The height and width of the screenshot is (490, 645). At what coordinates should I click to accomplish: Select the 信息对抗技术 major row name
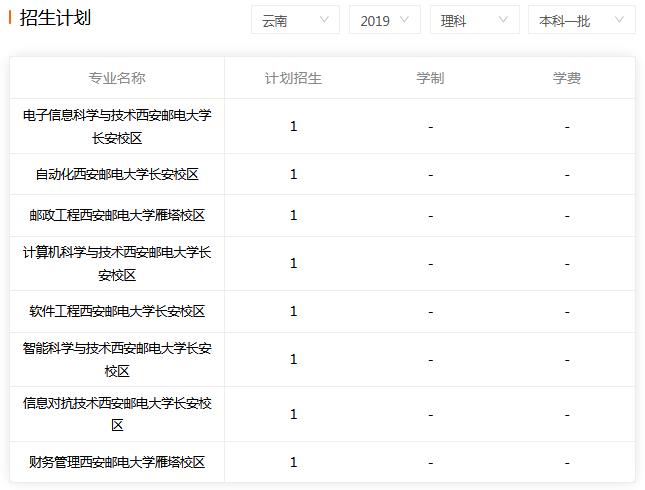pyautogui.click(x=117, y=414)
